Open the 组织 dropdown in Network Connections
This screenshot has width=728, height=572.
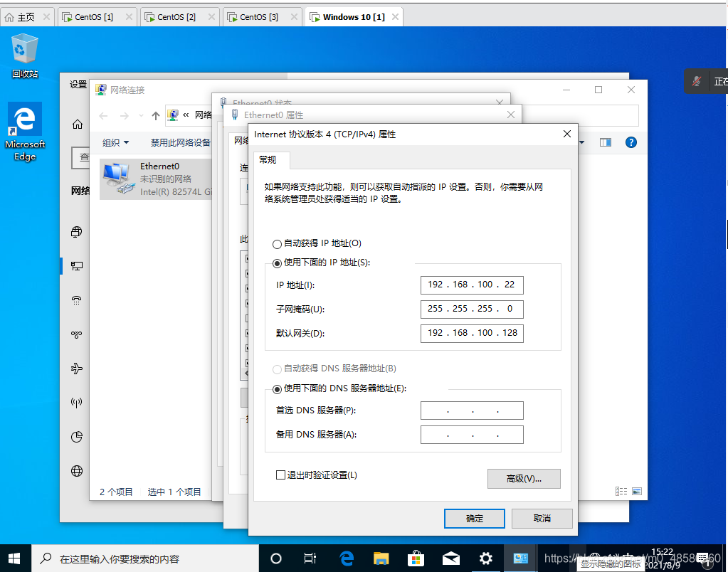click(115, 142)
